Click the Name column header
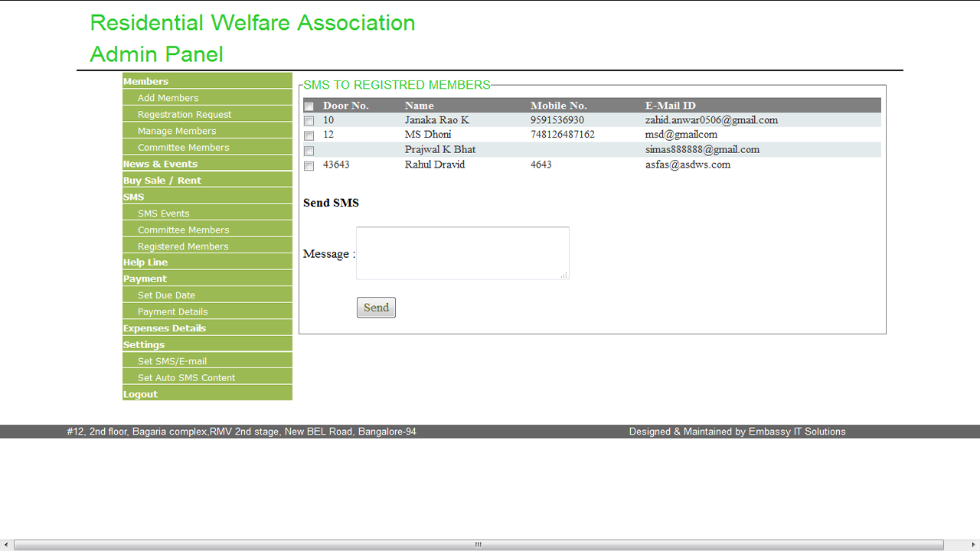This screenshot has width=980, height=551. [x=420, y=106]
